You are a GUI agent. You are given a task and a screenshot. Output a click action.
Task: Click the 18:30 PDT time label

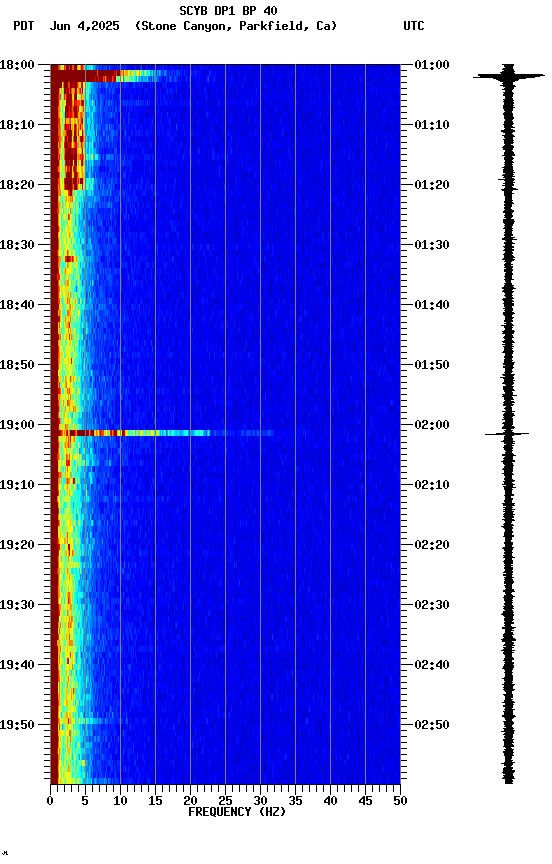(17, 245)
